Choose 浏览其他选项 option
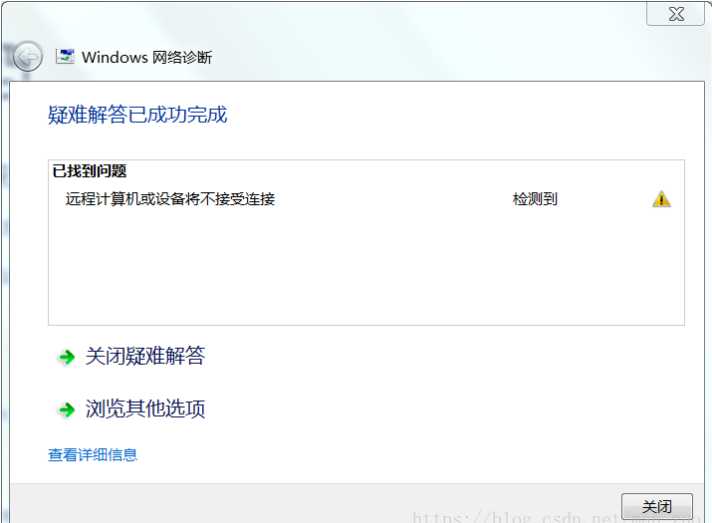Viewport: 712px width, 523px height. tap(145, 409)
